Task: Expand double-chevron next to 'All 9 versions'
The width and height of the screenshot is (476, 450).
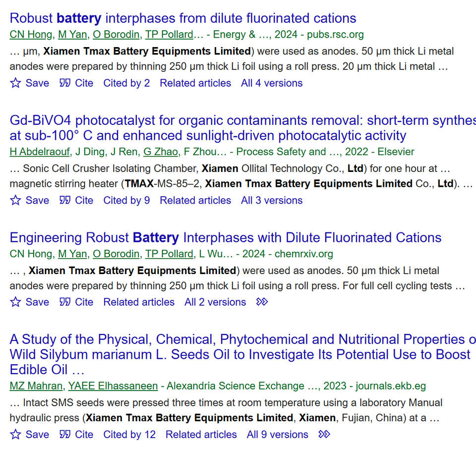Action: [324, 435]
